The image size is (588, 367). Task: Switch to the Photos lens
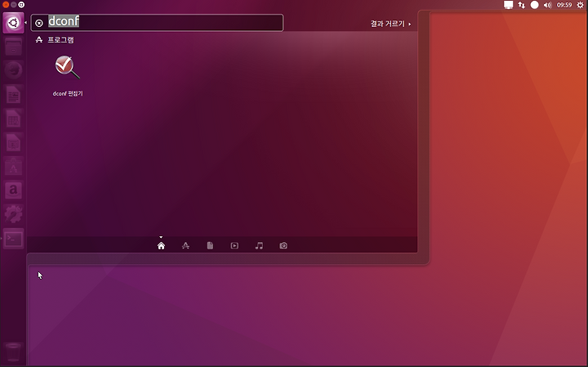(x=283, y=246)
